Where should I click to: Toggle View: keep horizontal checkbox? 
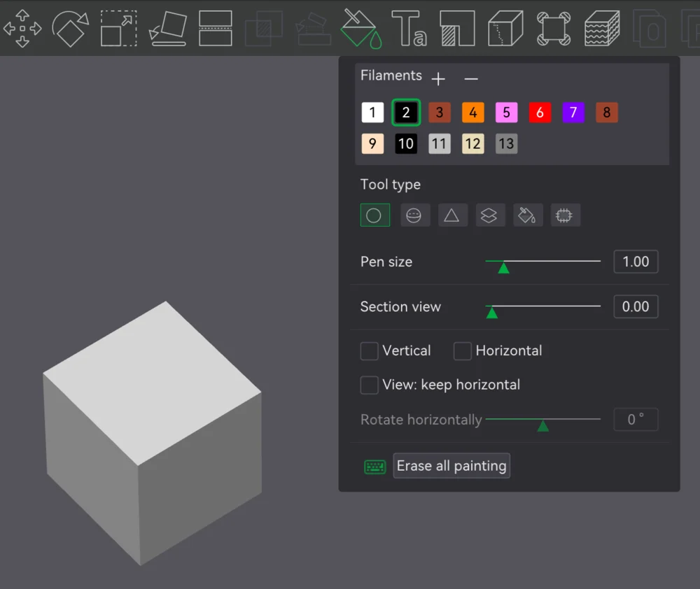(x=369, y=385)
